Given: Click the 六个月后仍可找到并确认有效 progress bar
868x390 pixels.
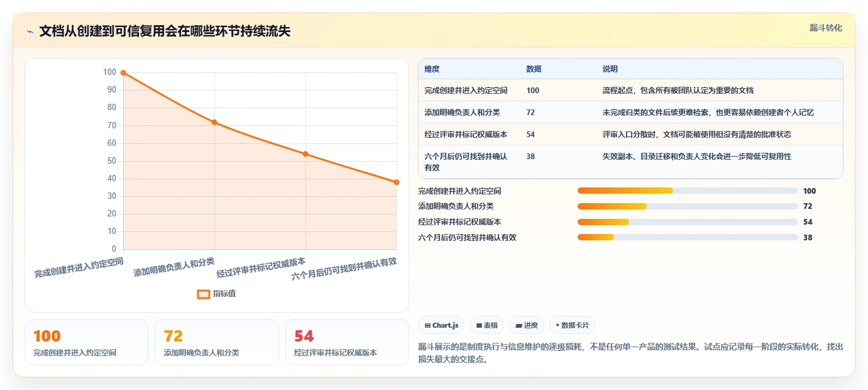Looking at the screenshot, I should (x=688, y=237).
